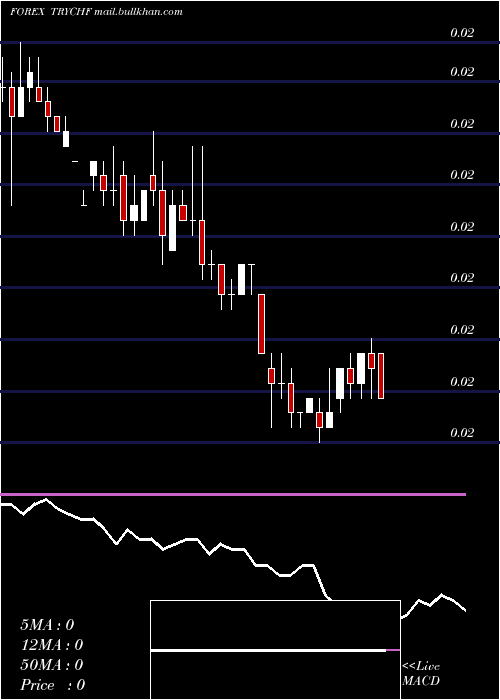Select the 5MA : 0 readout

tap(47, 625)
